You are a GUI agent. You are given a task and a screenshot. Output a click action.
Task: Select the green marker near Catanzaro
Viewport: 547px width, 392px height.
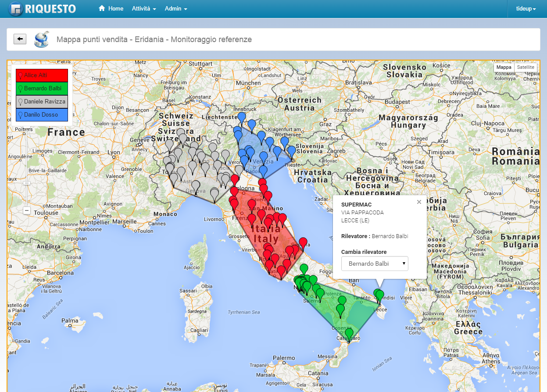pos(349,334)
